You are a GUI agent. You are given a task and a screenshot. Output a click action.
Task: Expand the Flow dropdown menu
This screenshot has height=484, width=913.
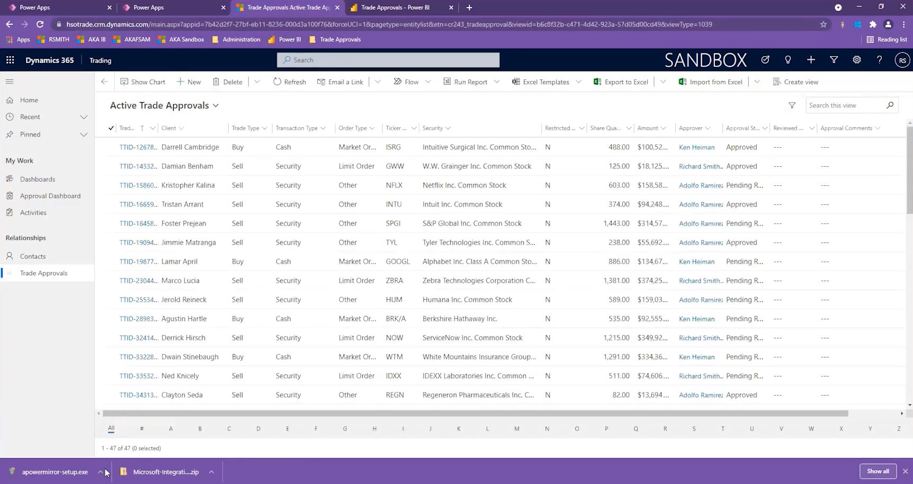pyautogui.click(x=428, y=82)
